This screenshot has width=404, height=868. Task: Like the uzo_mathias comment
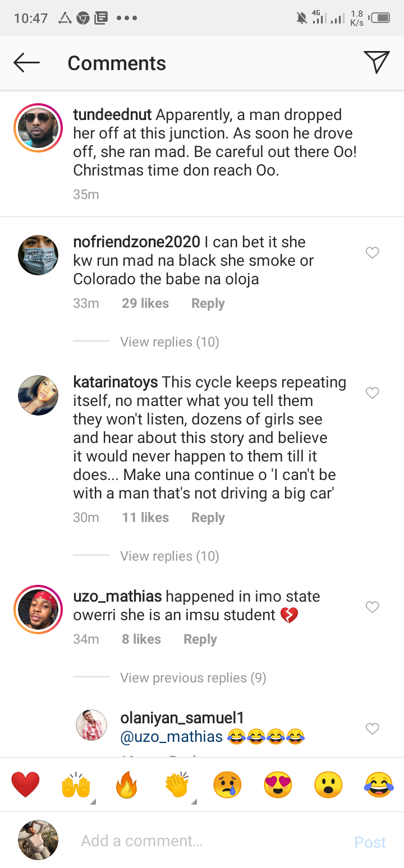click(x=373, y=607)
